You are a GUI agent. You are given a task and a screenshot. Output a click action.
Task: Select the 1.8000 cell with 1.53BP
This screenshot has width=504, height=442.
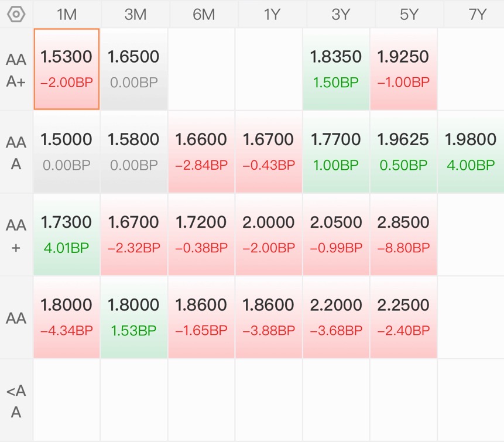[133, 317]
